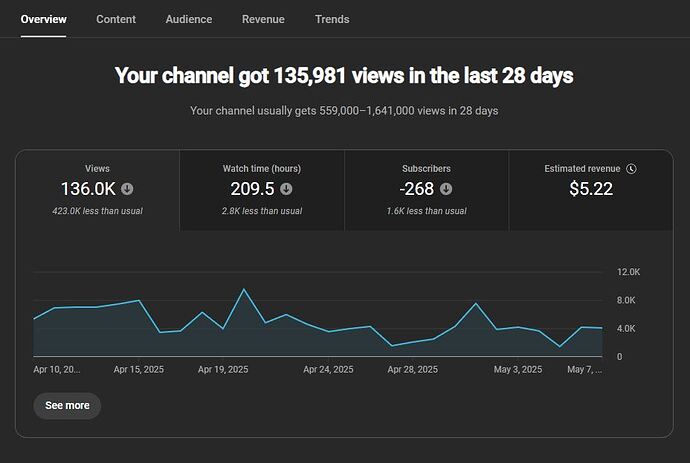Click the highest peak on the views chart
Screen dimensions: 690x463
(x=244, y=290)
